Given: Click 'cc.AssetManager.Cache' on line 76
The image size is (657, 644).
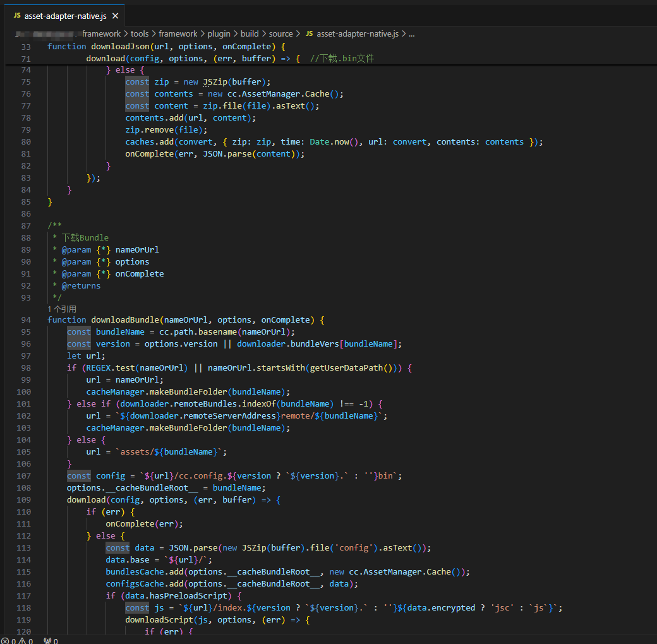Looking at the screenshot, I should click(278, 94).
